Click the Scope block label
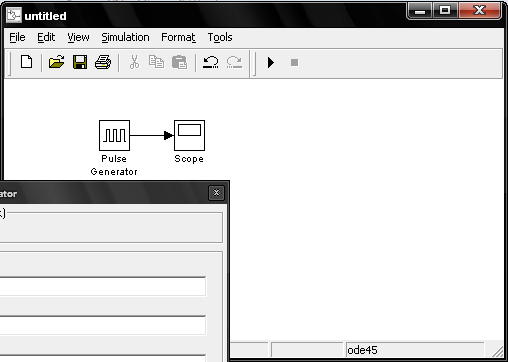This screenshot has width=508, height=362. tap(189, 159)
